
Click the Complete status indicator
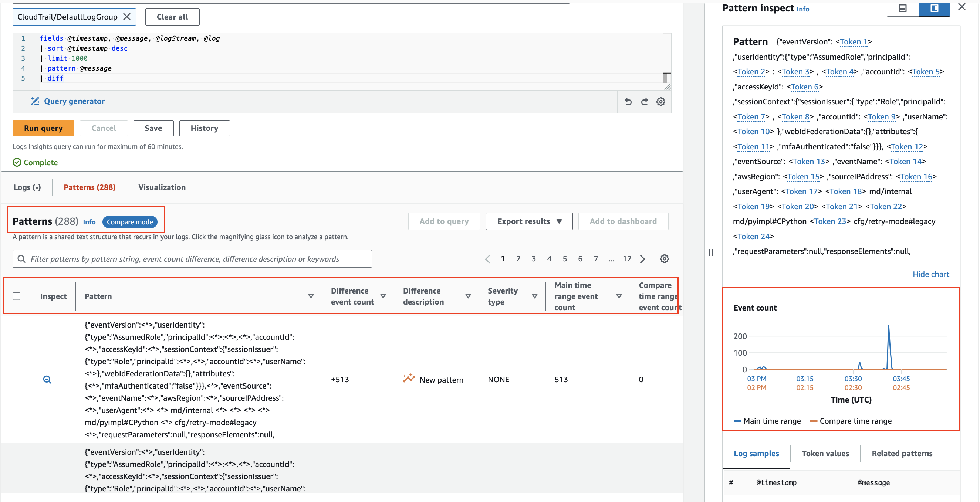coord(35,162)
